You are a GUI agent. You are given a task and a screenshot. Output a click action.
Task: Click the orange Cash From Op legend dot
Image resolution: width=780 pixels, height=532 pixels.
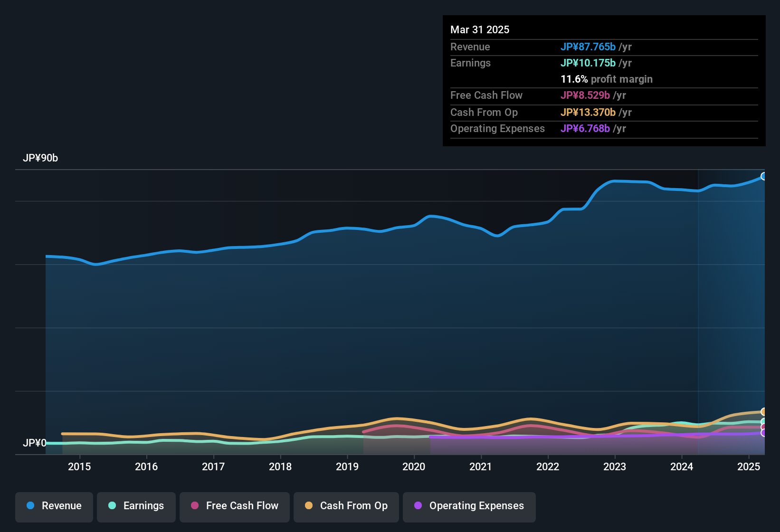308,506
